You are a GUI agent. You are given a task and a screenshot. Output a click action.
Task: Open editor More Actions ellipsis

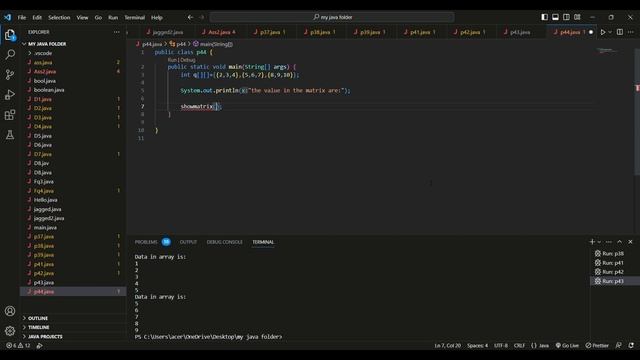coord(631,32)
